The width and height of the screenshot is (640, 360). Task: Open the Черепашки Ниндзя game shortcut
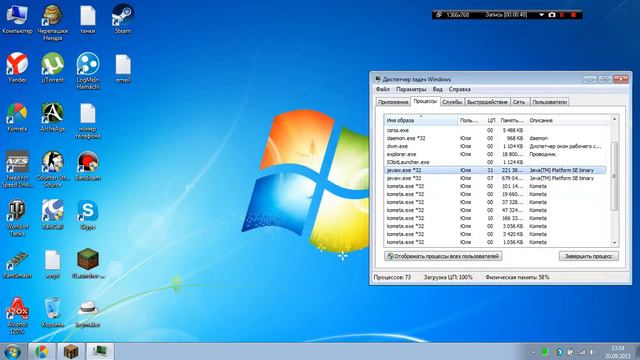pos(52,22)
